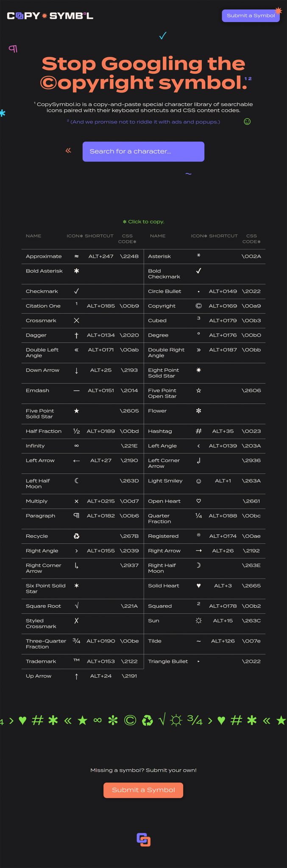Click the Hashtag symbol icon
The width and height of the screenshot is (287, 868).
[x=198, y=431]
